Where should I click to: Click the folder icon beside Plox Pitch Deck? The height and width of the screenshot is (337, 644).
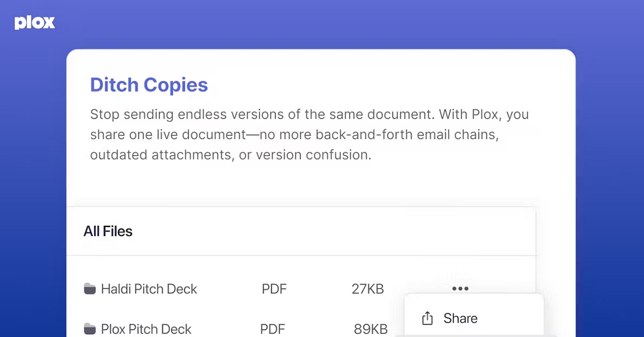pyautogui.click(x=90, y=329)
